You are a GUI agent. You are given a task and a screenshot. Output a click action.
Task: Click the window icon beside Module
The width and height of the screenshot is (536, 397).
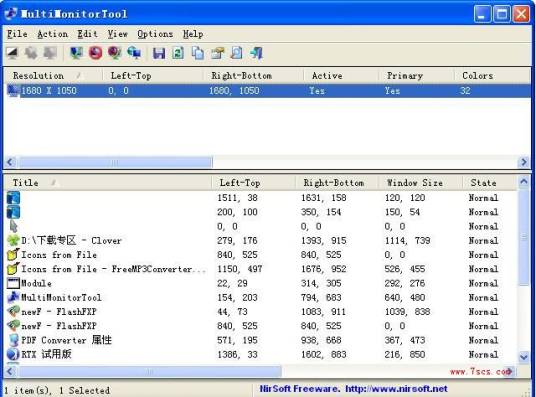13,283
